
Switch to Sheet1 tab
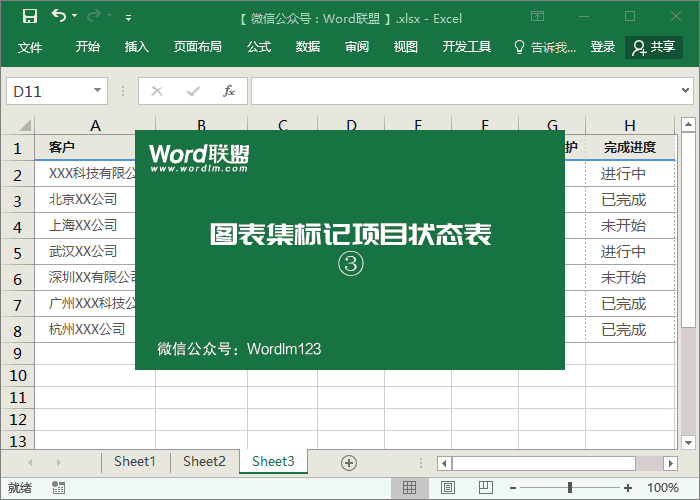point(135,461)
